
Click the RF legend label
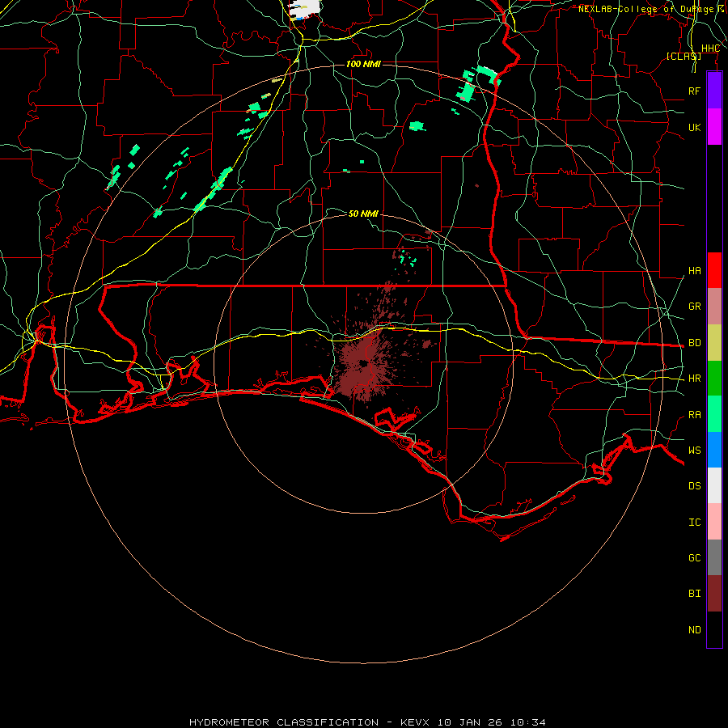(694, 91)
